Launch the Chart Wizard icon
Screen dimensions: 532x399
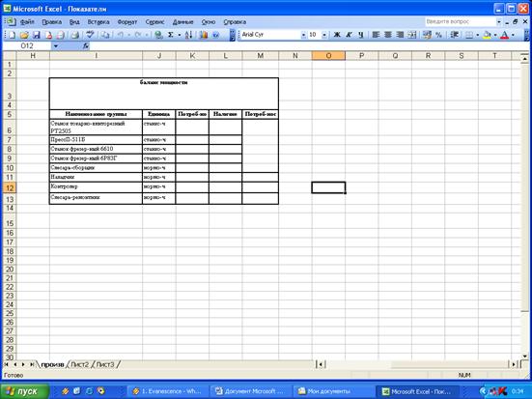click(203, 35)
